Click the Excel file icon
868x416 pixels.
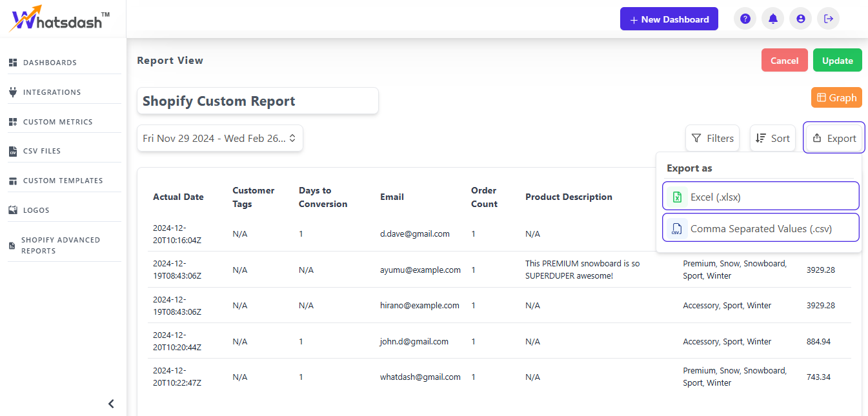coord(677,197)
